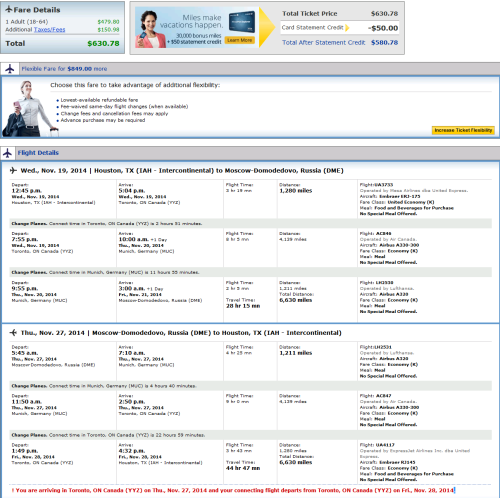Click the woman holding card ad photo
The image size is (500, 498).
pos(150,29)
